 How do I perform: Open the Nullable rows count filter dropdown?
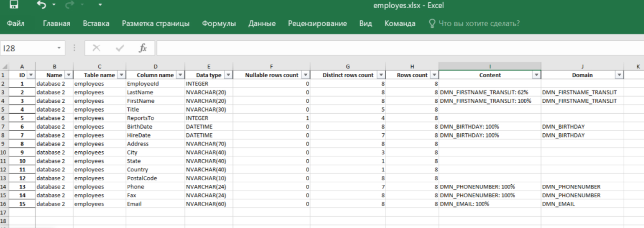tap(306, 75)
